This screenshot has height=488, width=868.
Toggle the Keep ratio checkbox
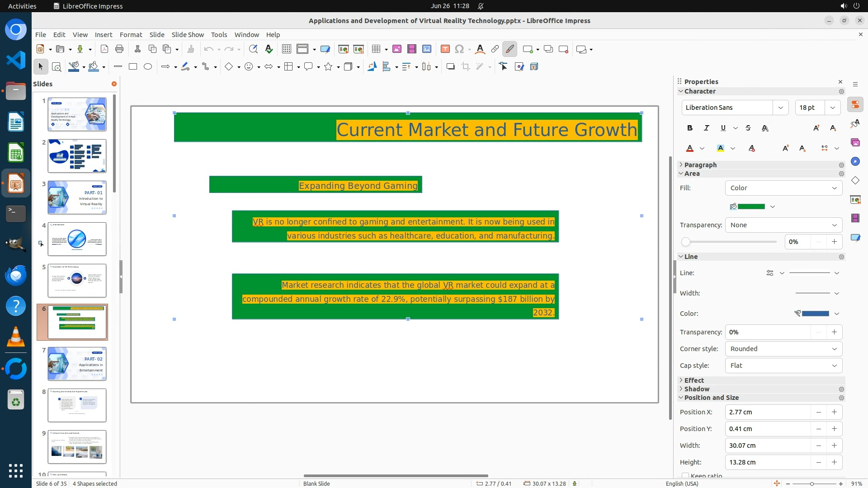point(685,476)
